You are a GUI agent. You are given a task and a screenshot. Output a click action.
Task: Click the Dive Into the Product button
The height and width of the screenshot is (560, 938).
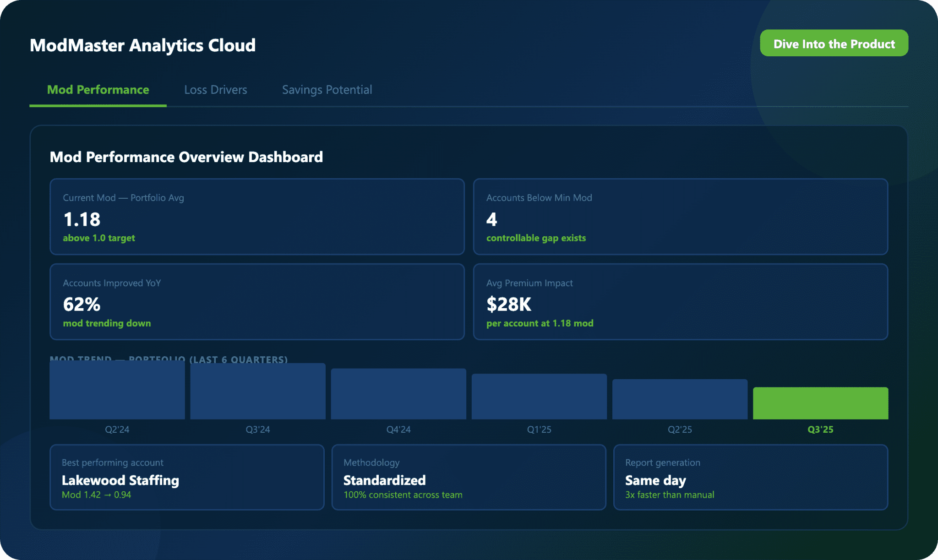coord(834,43)
